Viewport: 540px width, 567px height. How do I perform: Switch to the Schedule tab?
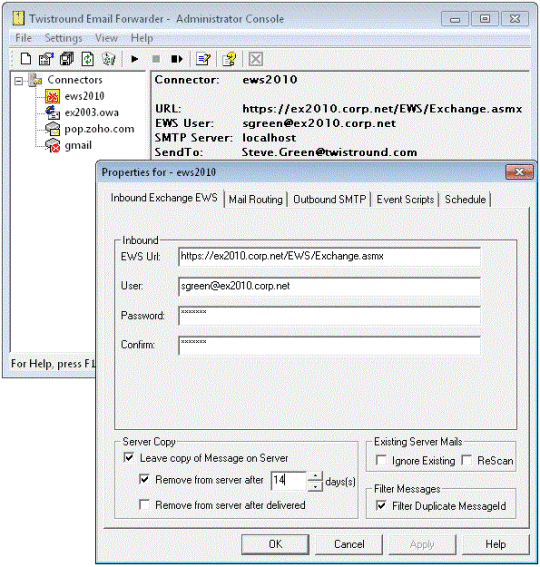(x=465, y=199)
